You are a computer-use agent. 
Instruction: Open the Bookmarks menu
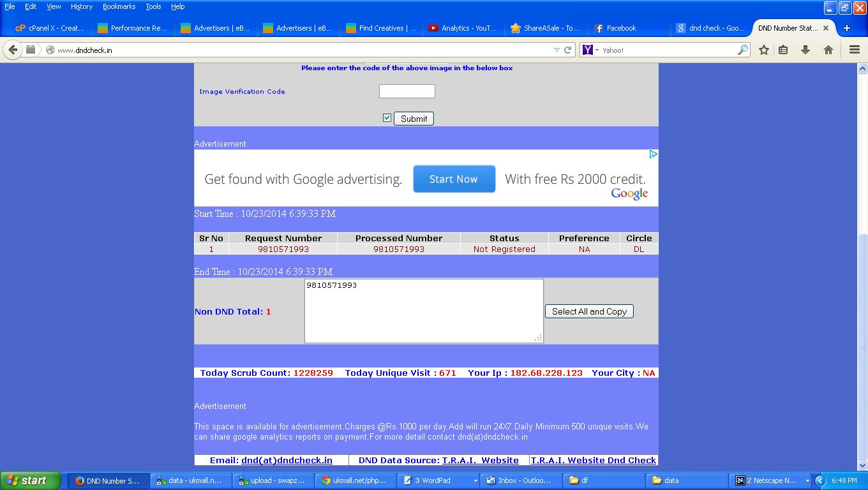[x=119, y=6]
